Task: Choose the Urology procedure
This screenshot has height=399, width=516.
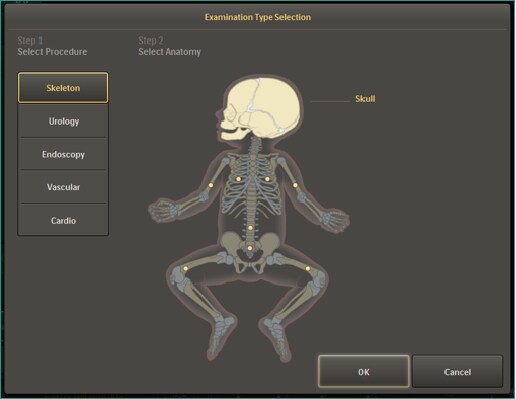Action: (x=63, y=121)
